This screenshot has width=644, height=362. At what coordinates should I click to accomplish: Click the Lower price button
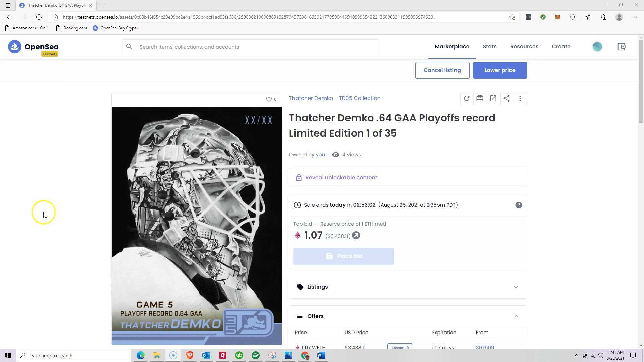click(500, 70)
